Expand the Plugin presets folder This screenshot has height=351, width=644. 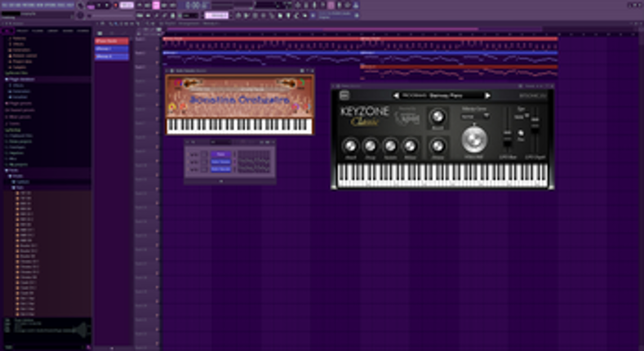(x=19, y=104)
